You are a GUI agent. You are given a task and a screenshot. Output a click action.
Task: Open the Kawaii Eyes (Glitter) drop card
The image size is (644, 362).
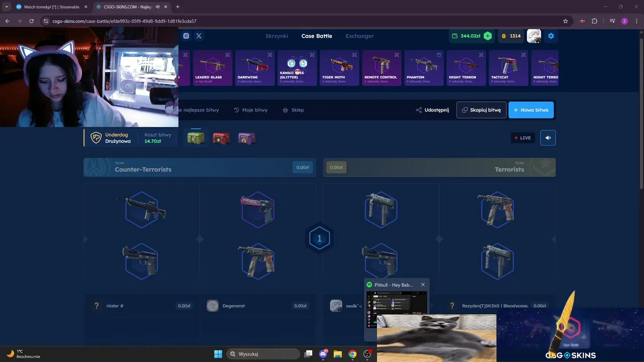296,68
